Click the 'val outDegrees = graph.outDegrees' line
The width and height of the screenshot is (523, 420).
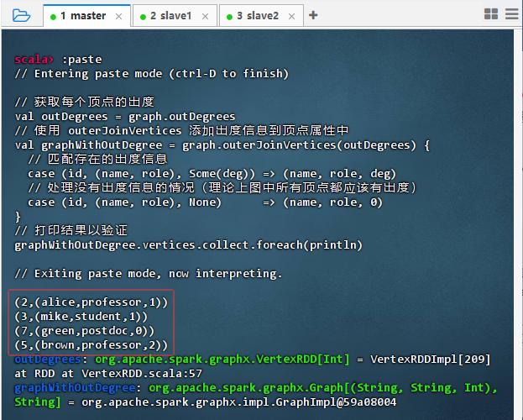click(x=125, y=117)
